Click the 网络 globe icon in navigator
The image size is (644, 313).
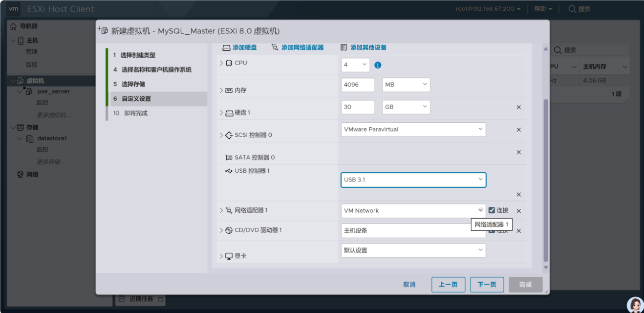(x=20, y=174)
